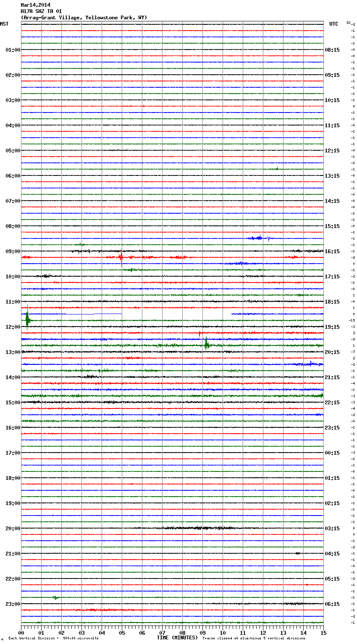Click the MST timezone label

pos(4,24)
